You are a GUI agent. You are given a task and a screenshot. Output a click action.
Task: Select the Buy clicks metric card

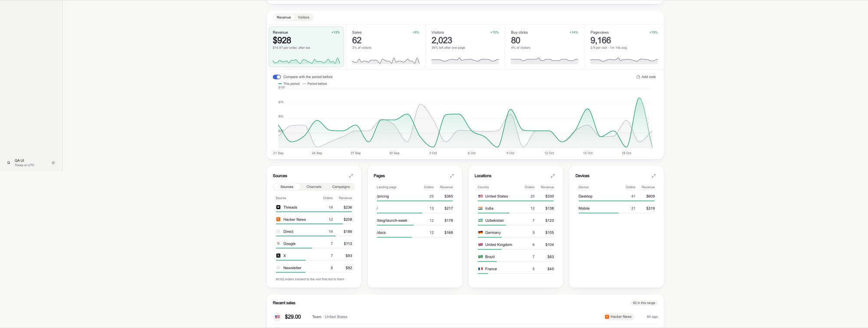pyautogui.click(x=544, y=47)
